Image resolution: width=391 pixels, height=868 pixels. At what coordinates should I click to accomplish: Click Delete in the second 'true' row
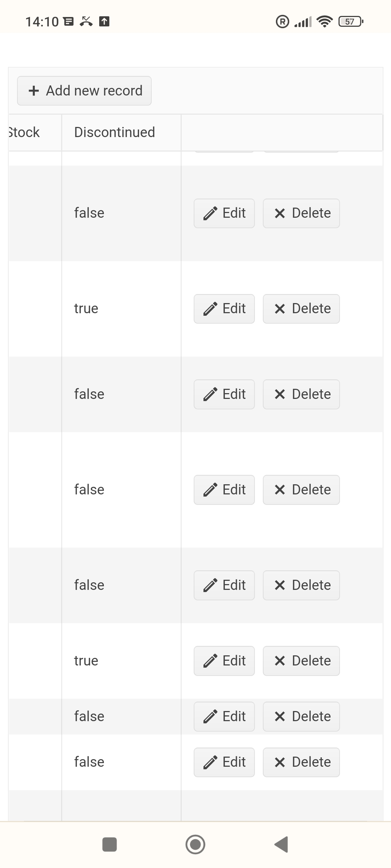point(301,661)
